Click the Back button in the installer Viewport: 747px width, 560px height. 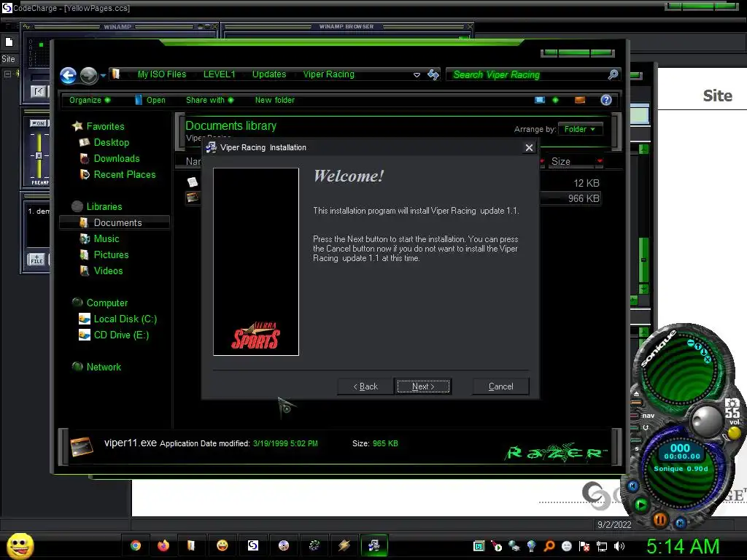click(x=365, y=386)
